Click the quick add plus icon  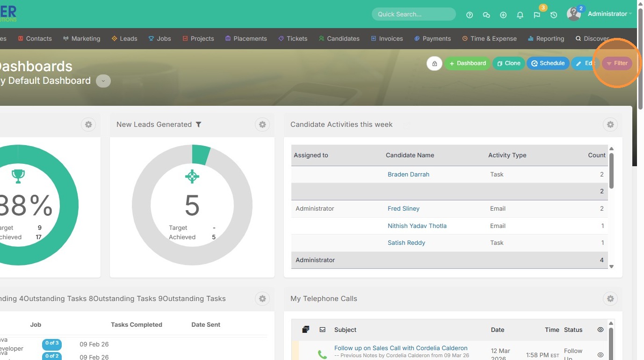pyautogui.click(x=503, y=15)
